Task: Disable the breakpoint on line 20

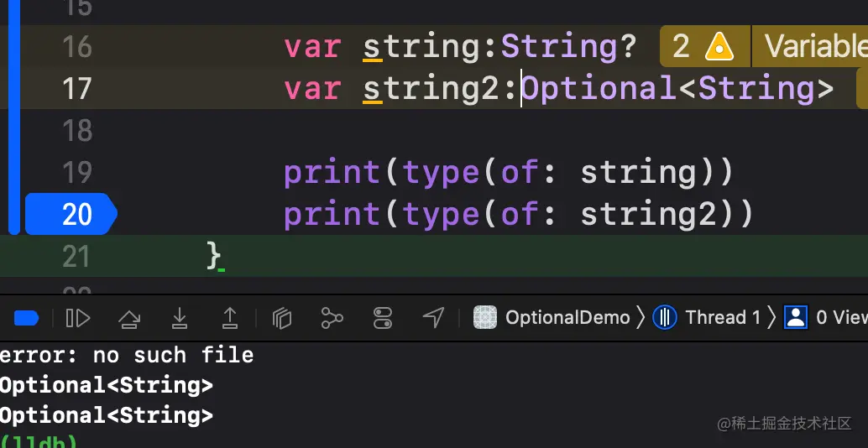Action: 71,214
